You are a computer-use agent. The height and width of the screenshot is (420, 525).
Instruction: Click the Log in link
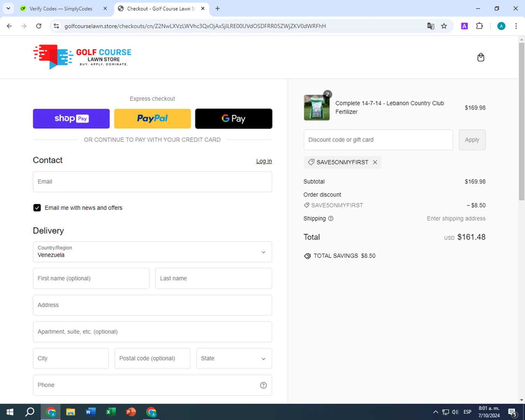(264, 161)
